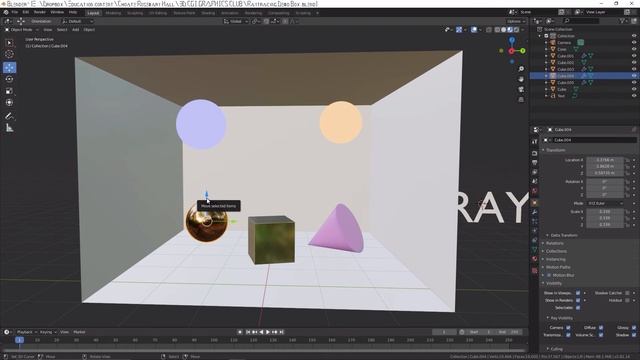Click the zoom view magnifier icon in viewport
Image resolution: width=640 pixels, height=360 pixels.
click(521, 69)
